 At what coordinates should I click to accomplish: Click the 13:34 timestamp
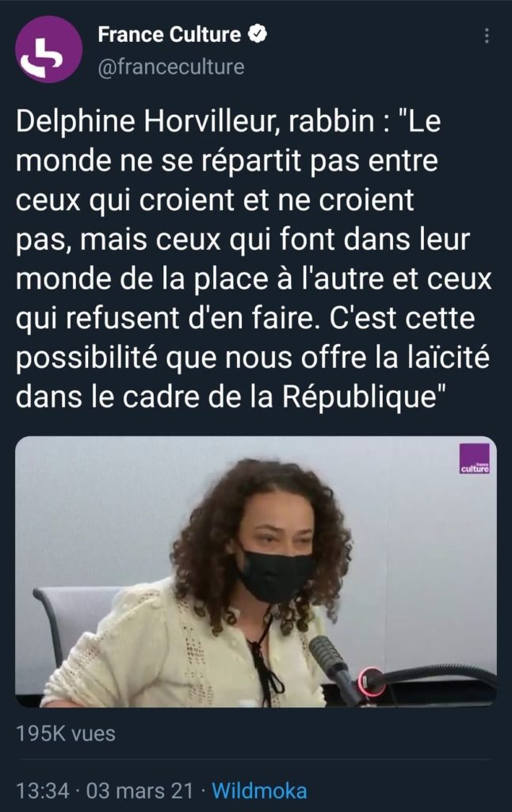pyautogui.click(x=43, y=791)
